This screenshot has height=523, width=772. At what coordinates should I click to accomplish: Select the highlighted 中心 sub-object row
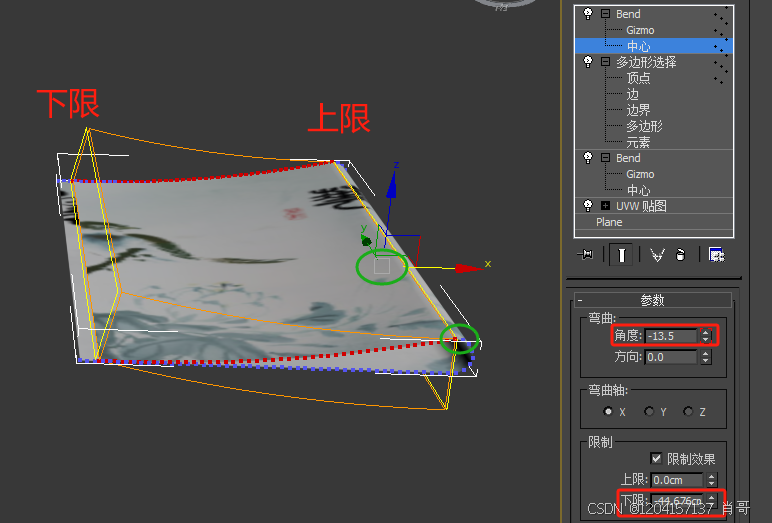pos(654,46)
